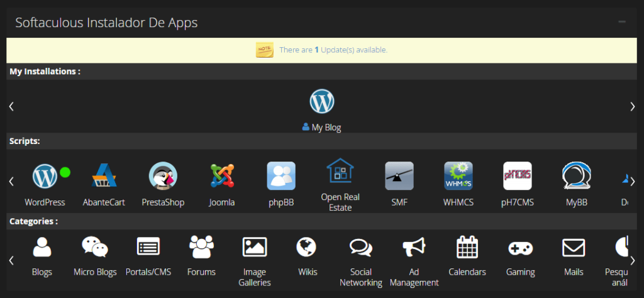Open the Wikis globe icon
This screenshot has height=298, width=644.
click(306, 247)
